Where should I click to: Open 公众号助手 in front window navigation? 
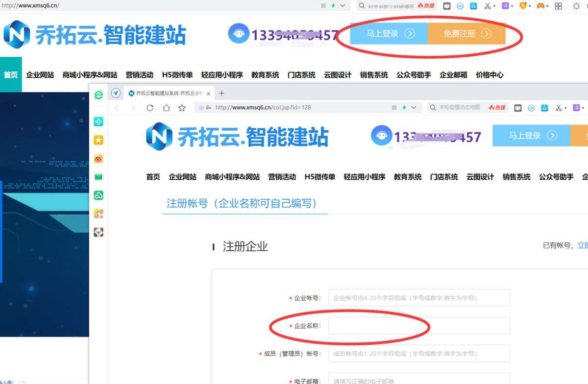[x=556, y=177]
